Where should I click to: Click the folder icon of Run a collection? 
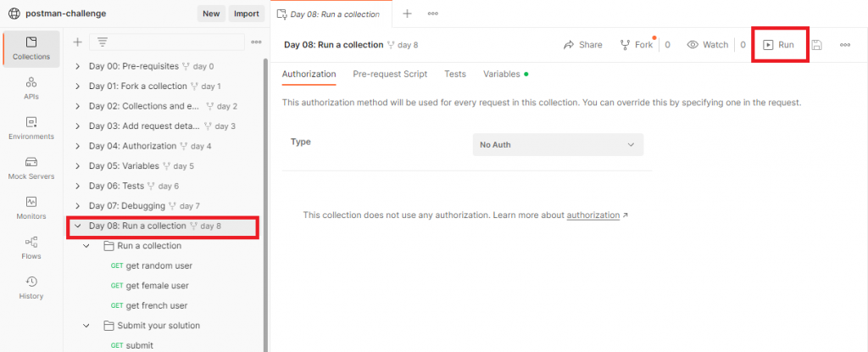point(109,246)
